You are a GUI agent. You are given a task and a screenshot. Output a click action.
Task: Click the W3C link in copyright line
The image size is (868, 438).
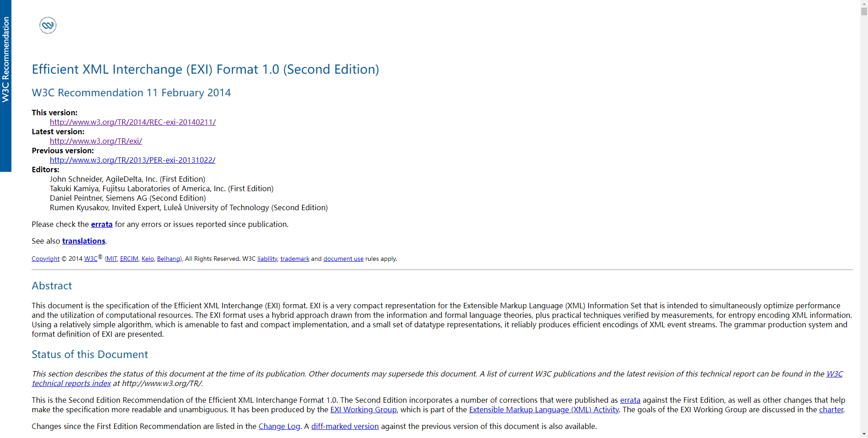pyautogui.click(x=91, y=259)
